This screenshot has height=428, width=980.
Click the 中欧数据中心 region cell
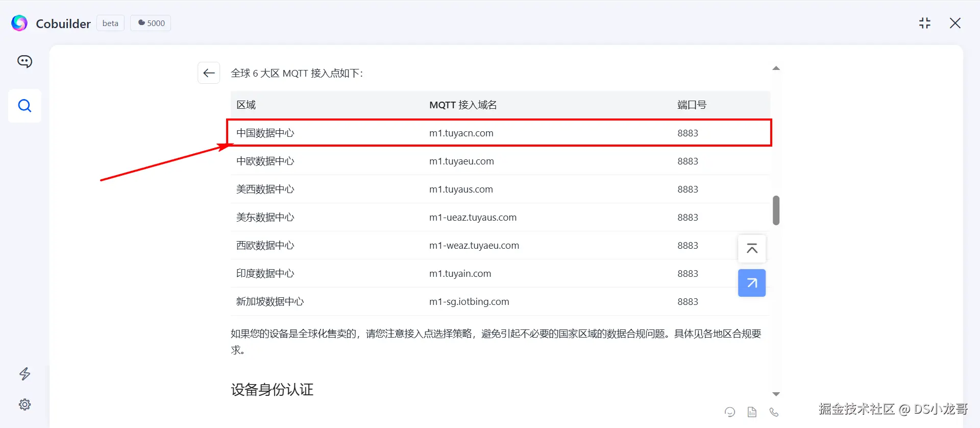point(265,161)
